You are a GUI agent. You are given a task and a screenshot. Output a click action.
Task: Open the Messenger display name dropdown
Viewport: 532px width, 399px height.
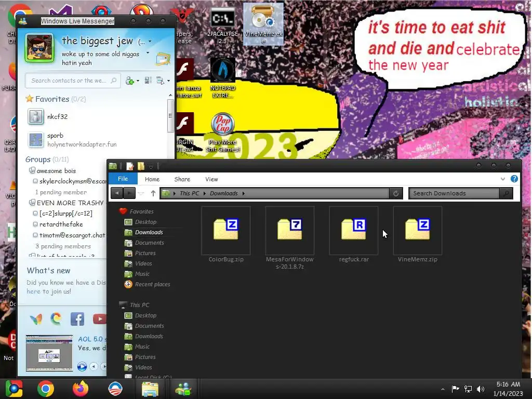coord(150,42)
